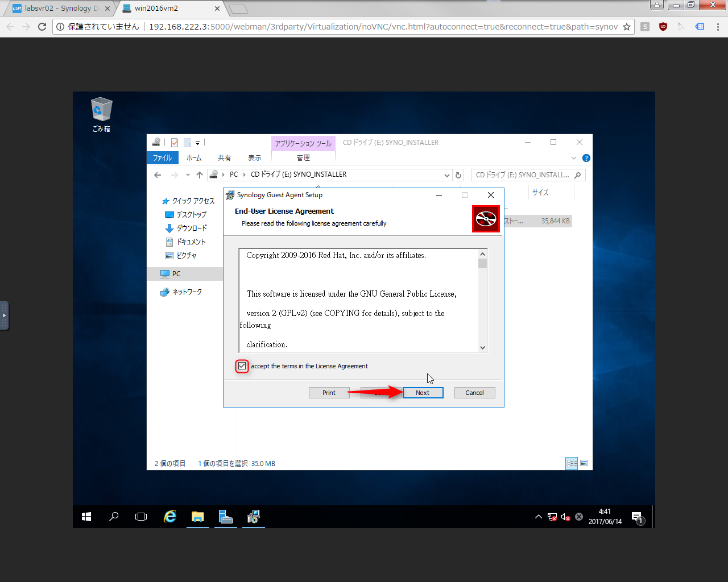Open the ホーム ribbon tab
728x582 pixels.
pyautogui.click(x=194, y=158)
